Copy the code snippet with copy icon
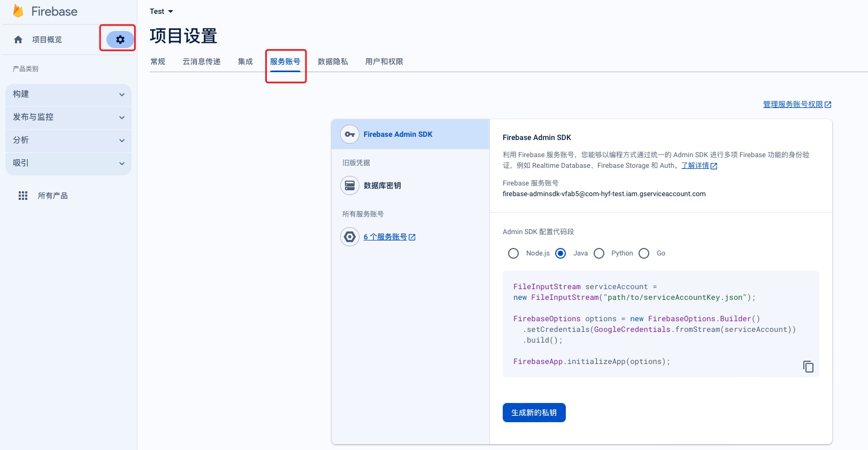Viewport: 868px width, 450px height. 808,367
